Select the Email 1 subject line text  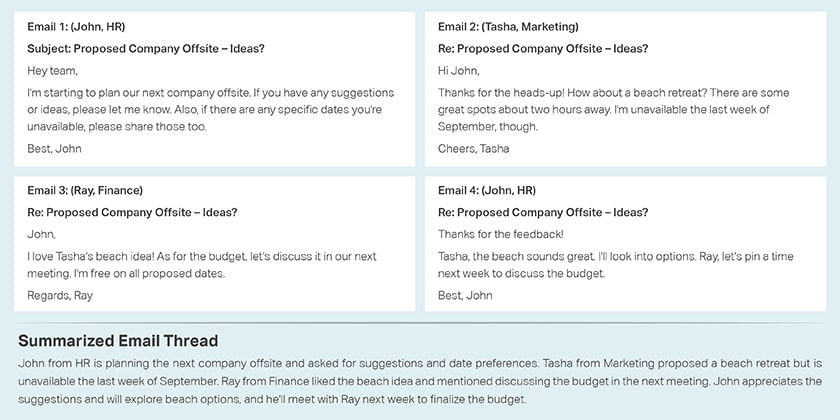tap(146, 48)
